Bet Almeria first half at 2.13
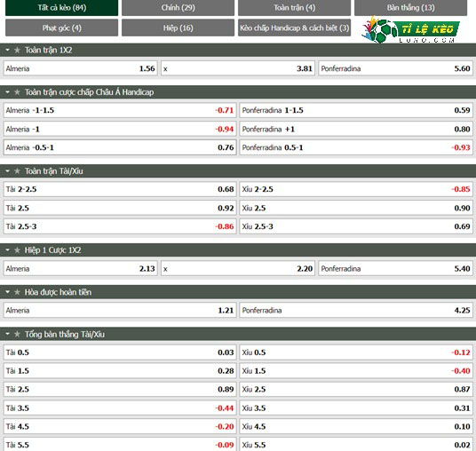476x451 pixels. [81, 269]
